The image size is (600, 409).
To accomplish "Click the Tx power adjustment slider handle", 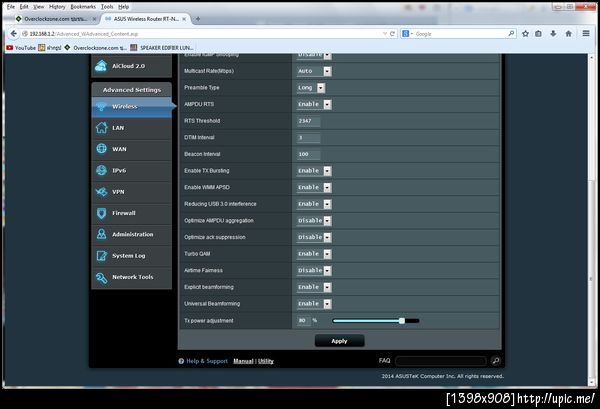I will click(402, 321).
